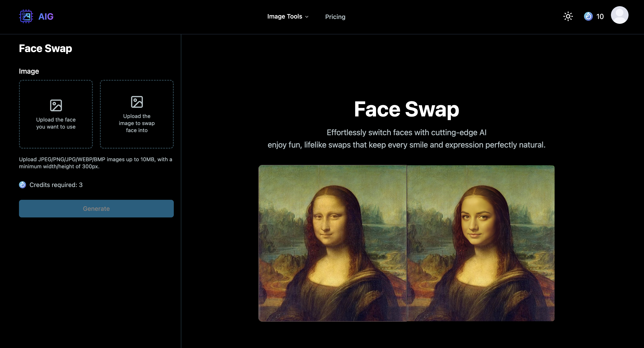The height and width of the screenshot is (348, 644).
Task: Click original Mona Lisa example image
Action: coord(333,243)
